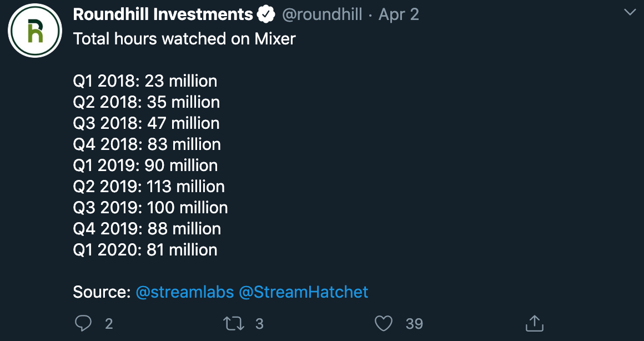Click the reply speech bubble icon

tap(83, 323)
